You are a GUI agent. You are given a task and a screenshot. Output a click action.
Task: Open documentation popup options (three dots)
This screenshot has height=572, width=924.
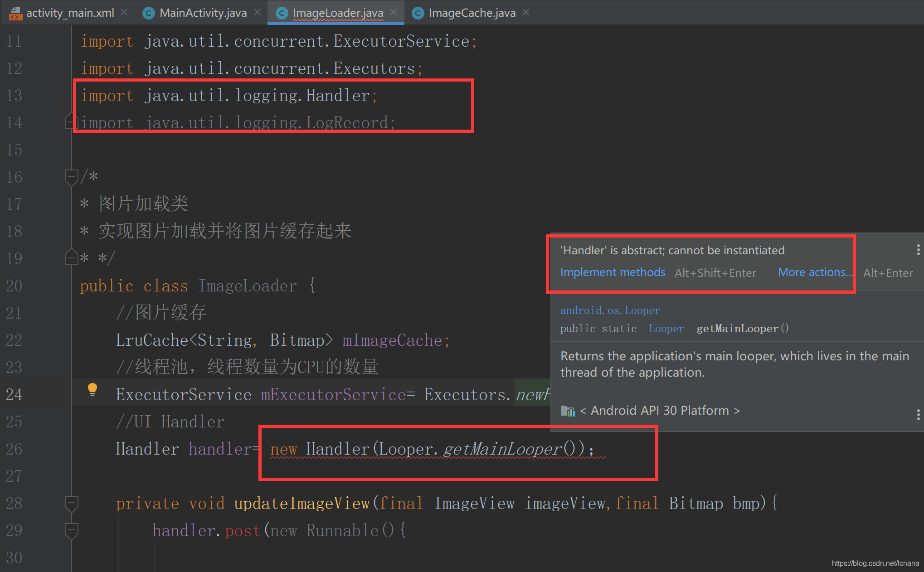[x=918, y=414]
